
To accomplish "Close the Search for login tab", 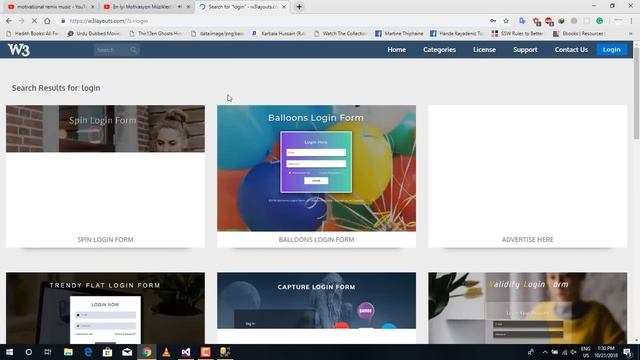I will pyautogui.click(x=284, y=7).
